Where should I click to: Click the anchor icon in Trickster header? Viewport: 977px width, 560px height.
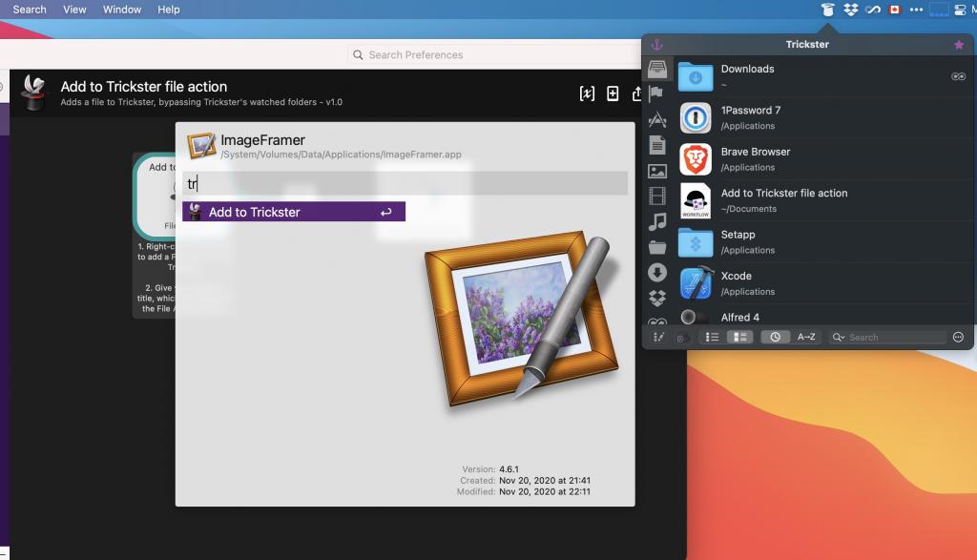point(656,45)
